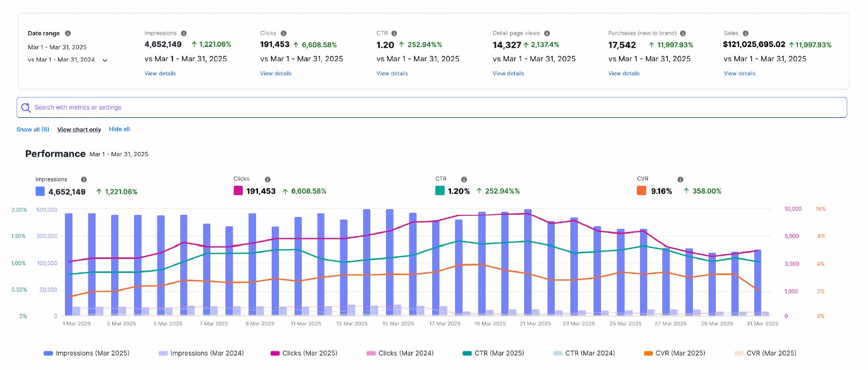Click the Show all (6) link
This screenshot has height=370, width=868.
(33, 129)
